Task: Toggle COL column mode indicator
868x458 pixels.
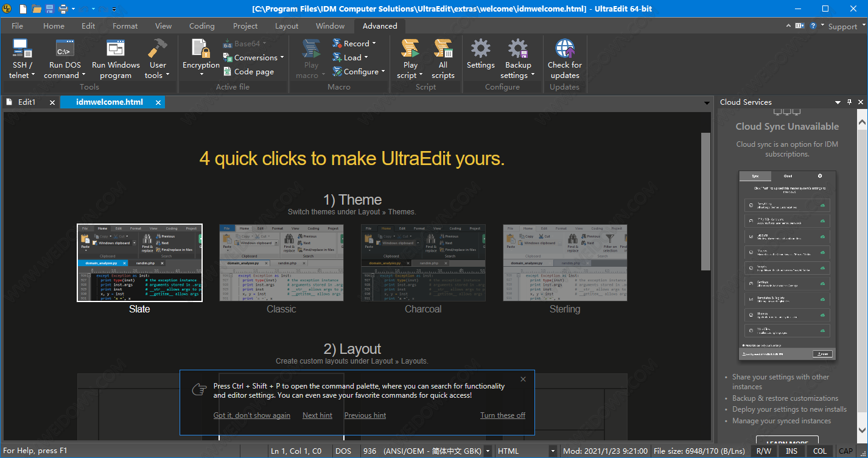Action: pos(820,451)
